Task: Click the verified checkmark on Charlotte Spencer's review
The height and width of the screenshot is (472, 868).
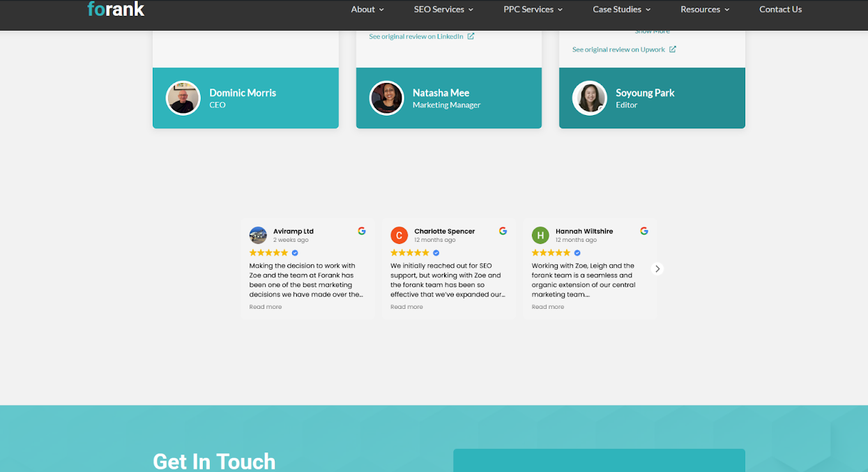Action: pos(436,253)
